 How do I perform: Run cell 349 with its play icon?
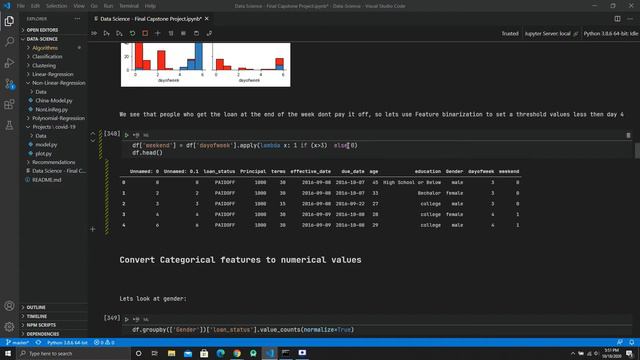coord(127,319)
